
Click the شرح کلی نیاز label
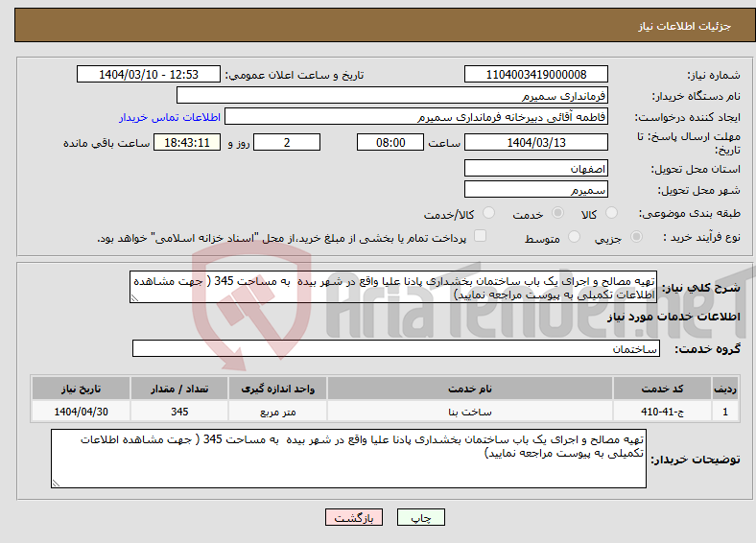click(x=701, y=288)
